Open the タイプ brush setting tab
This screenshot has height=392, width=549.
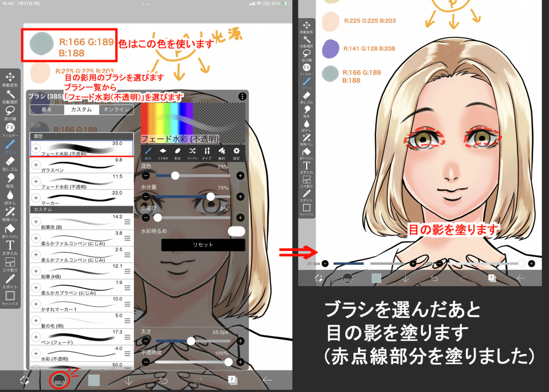(207, 153)
